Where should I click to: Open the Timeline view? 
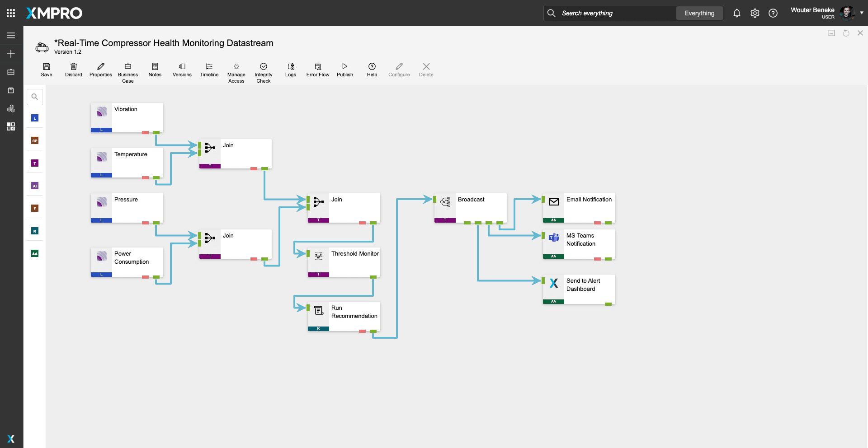click(209, 70)
